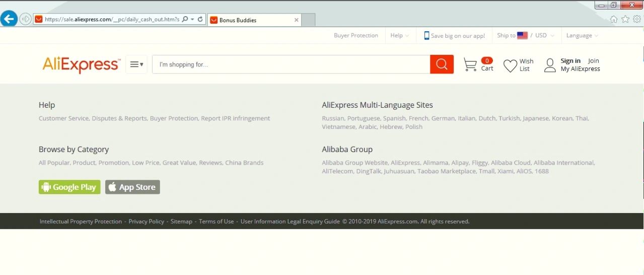The width and height of the screenshot is (644, 275).
Task: Open a new blank tab
Action: click(308, 20)
